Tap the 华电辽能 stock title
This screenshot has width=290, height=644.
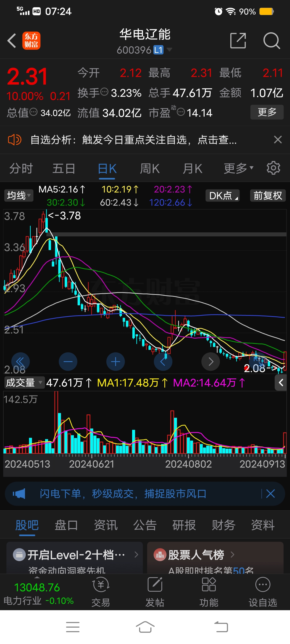point(145,34)
